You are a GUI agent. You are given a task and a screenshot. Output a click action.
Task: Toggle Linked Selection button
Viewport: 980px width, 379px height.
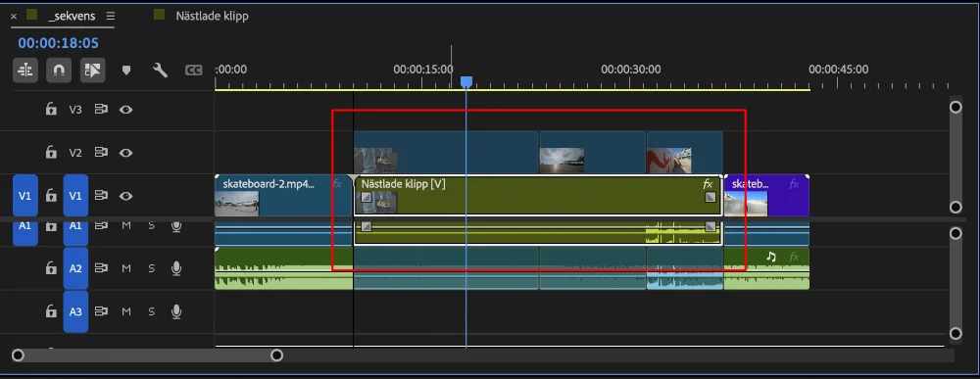click(92, 71)
